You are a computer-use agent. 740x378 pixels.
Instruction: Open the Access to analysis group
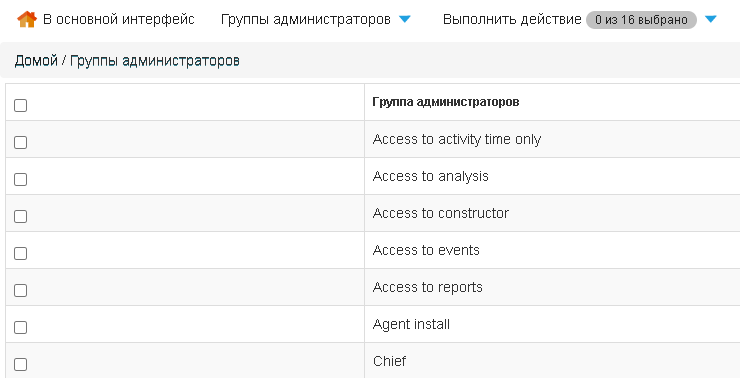click(x=430, y=176)
